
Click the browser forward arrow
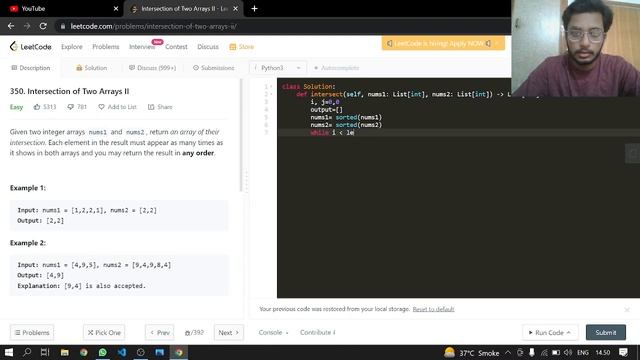pos(27,26)
